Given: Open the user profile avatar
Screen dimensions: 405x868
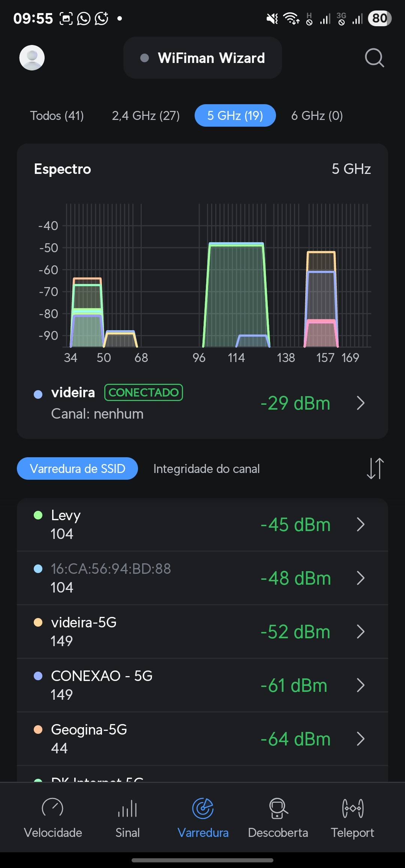Looking at the screenshot, I should tap(32, 58).
